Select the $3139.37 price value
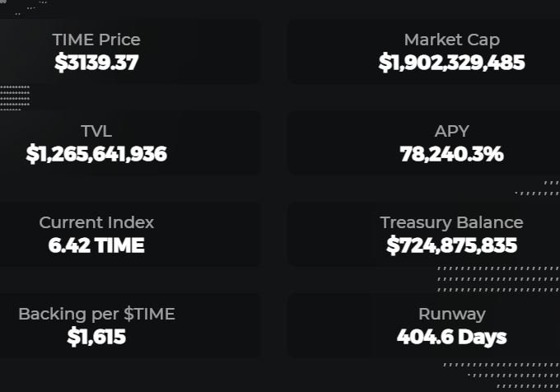 [96, 63]
